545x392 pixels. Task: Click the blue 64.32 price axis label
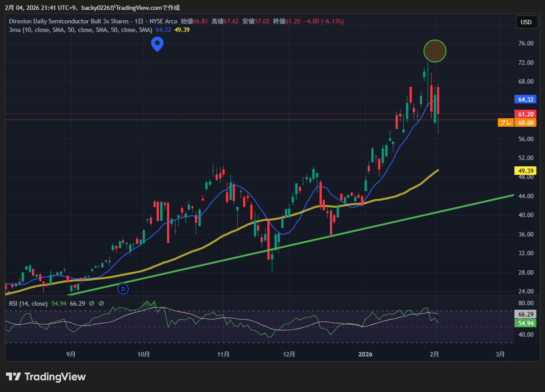[x=526, y=99]
